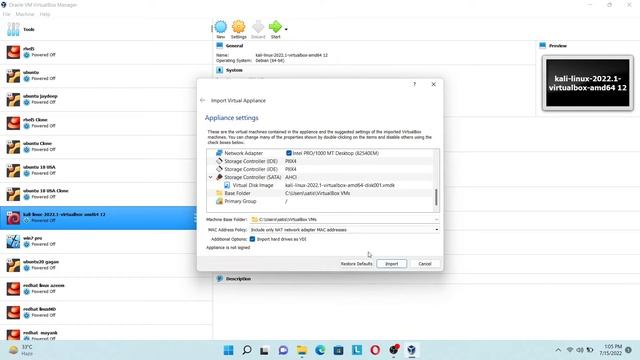
Task: Select the ubuntu VM entry
Action: click(x=106, y=76)
